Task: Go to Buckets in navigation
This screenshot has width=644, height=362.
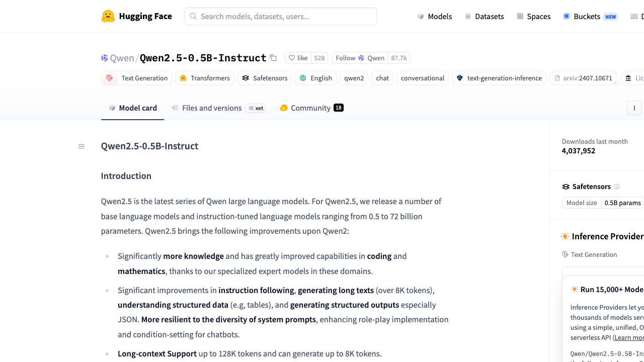Action: click(x=590, y=16)
